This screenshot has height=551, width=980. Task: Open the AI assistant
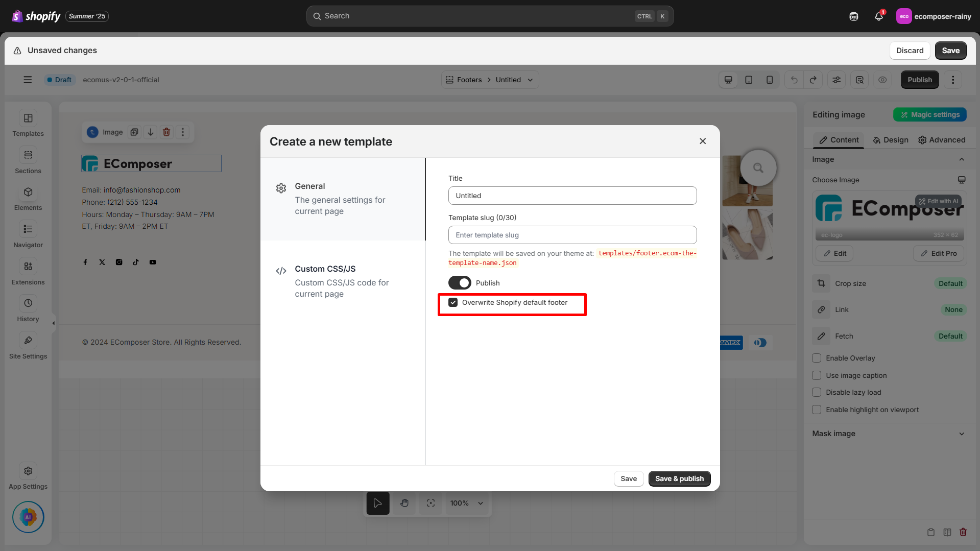(x=28, y=517)
